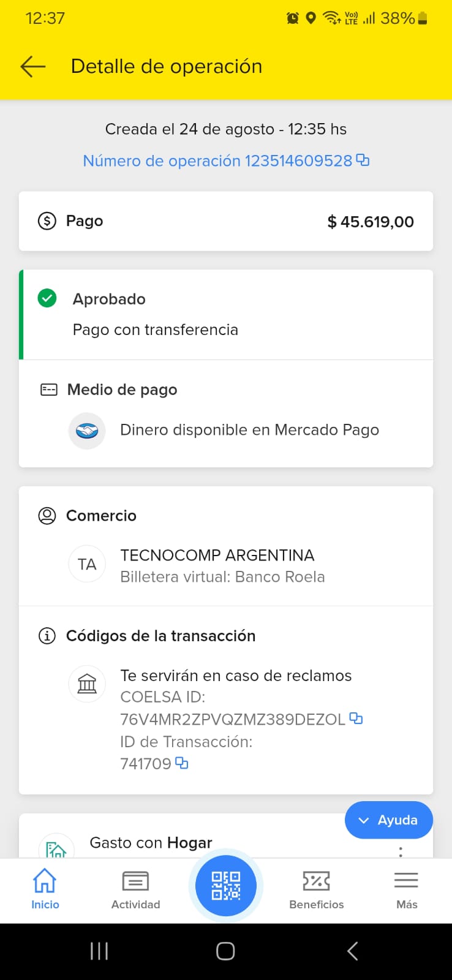Open the QR scanner button

tap(226, 886)
